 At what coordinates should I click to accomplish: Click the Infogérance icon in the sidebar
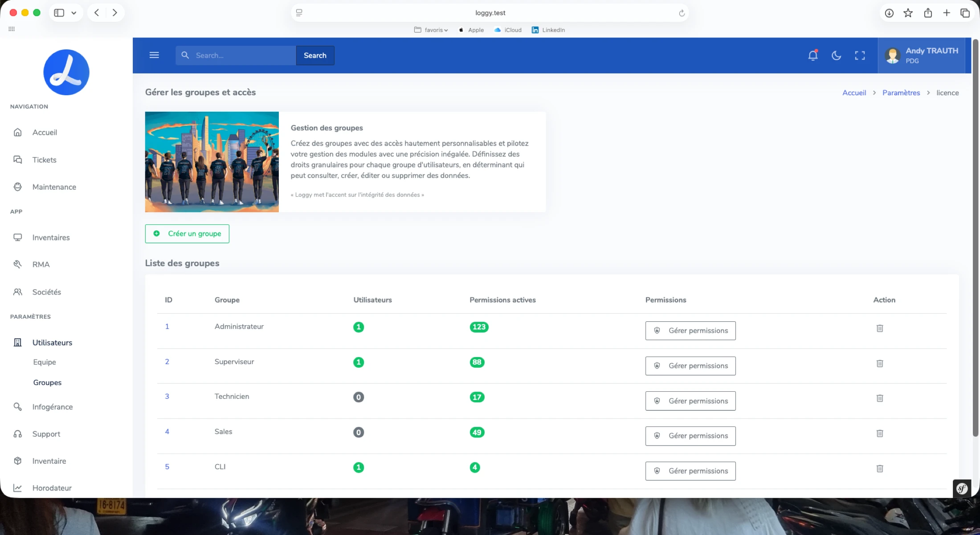click(x=17, y=407)
